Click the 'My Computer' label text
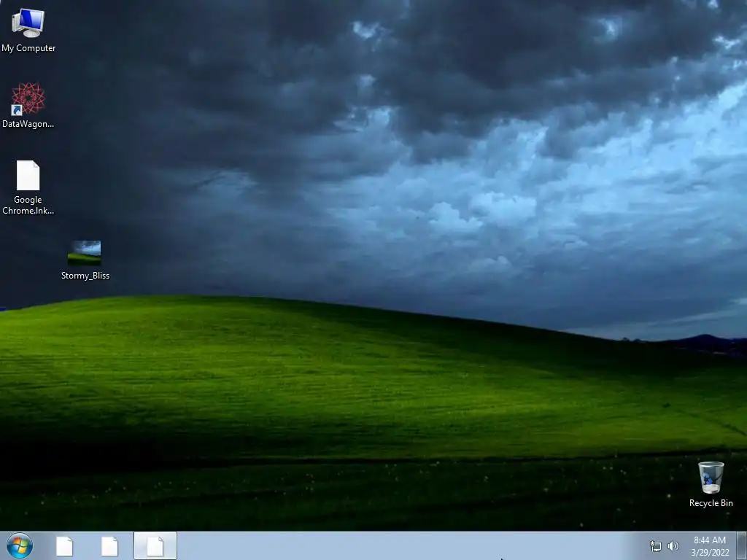The image size is (747, 560). coord(28,48)
